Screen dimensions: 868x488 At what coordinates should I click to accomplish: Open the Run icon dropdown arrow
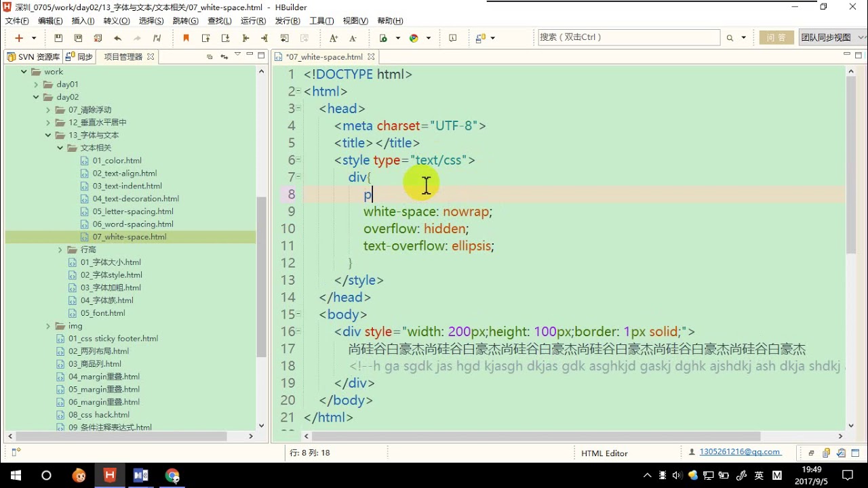tap(398, 39)
